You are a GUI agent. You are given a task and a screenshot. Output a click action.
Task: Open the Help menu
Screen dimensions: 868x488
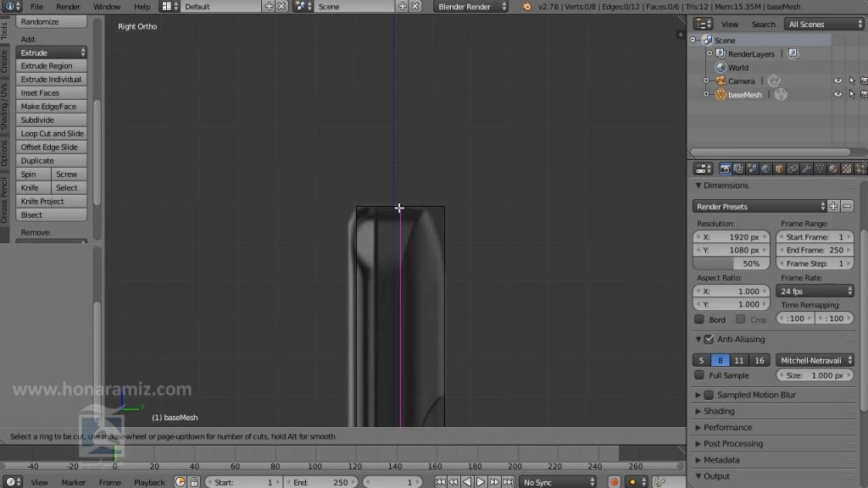click(x=142, y=7)
